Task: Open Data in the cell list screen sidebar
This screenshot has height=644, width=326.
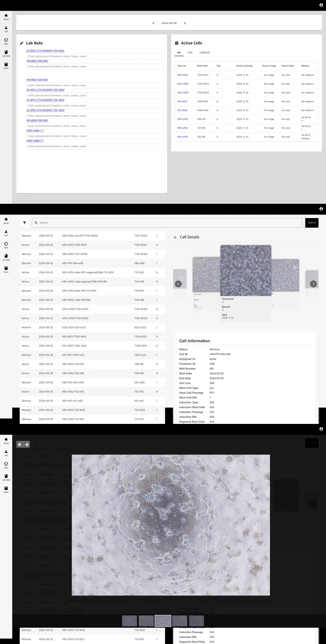Action: pyautogui.click(x=6, y=245)
